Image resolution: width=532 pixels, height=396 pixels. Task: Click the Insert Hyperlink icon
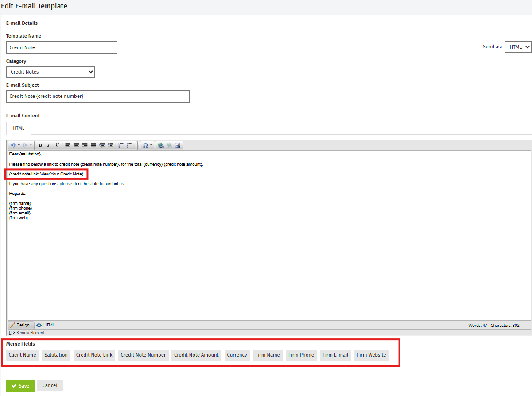161,145
